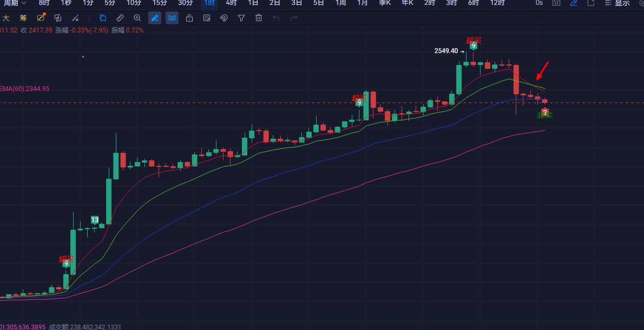Switch to the 8时 timeframe
Screen dimensions: 644x330
(x=44, y=3)
